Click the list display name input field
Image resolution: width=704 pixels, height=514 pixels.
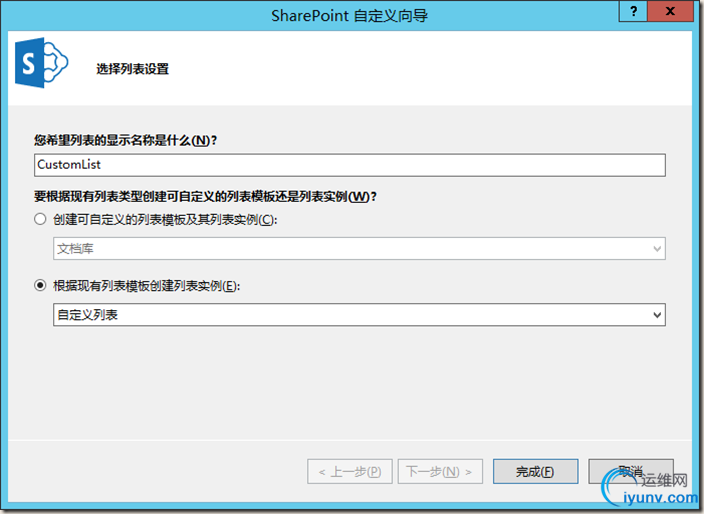[349, 165]
